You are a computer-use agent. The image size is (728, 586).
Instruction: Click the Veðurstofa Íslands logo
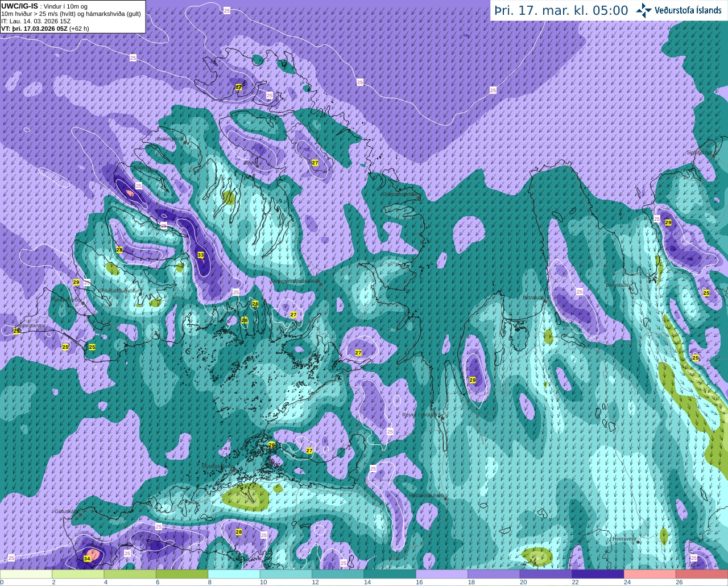tap(678, 10)
